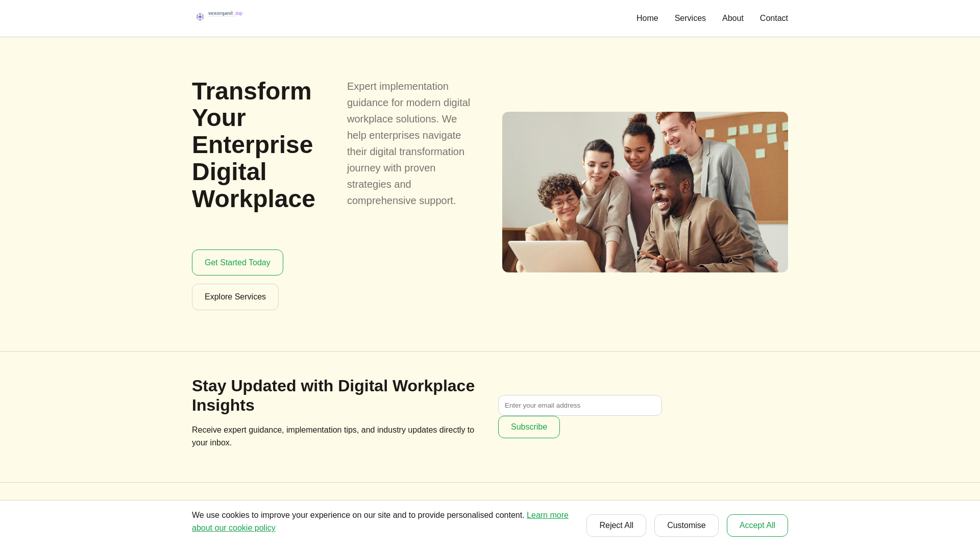980x551 pixels.
Task: Click the newsletter description text
Action: click(x=333, y=436)
